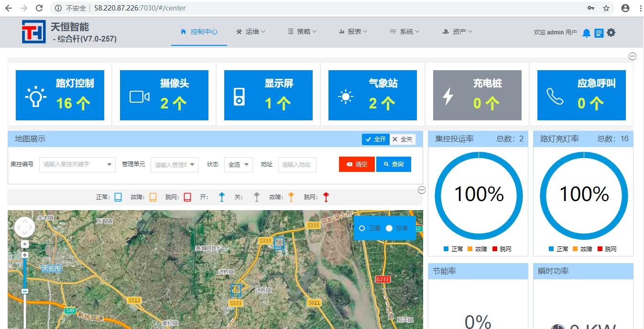Viewport: 644px width, 329px height.
Task: Click the gray 关 lamp legend icon
Action: coord(257,197)
